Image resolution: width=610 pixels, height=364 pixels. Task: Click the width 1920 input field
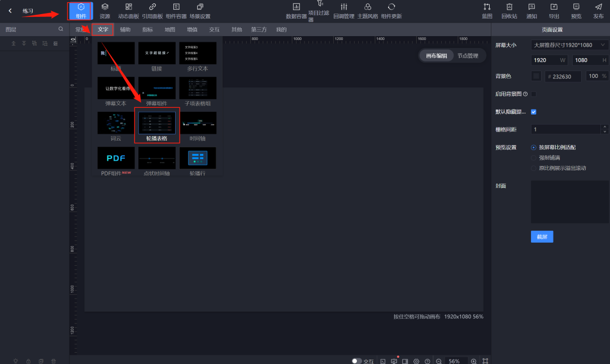point(550,60)
